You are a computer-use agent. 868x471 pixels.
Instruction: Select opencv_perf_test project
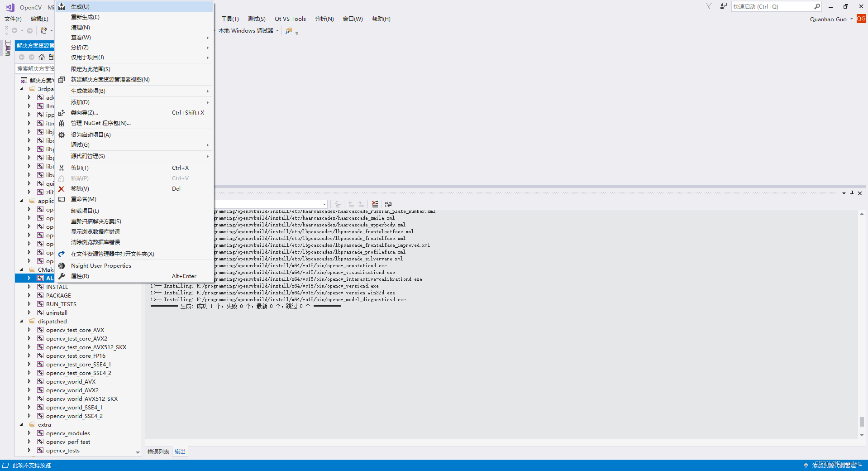pos(68,442)
